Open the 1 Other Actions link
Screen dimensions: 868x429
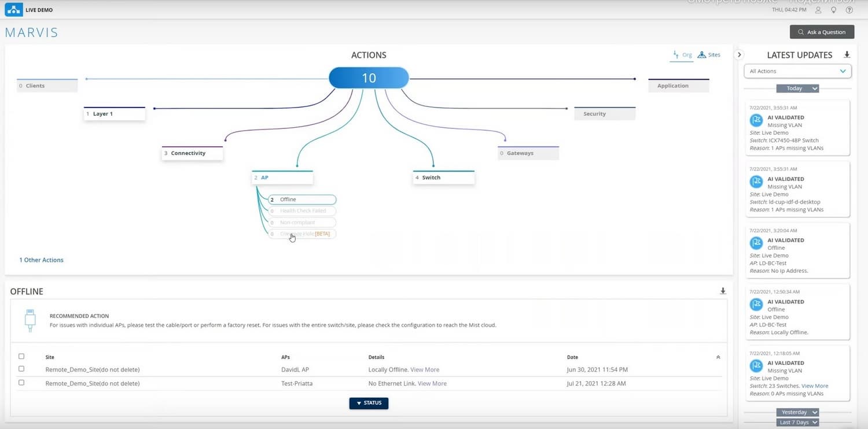(x=42, y=260)
